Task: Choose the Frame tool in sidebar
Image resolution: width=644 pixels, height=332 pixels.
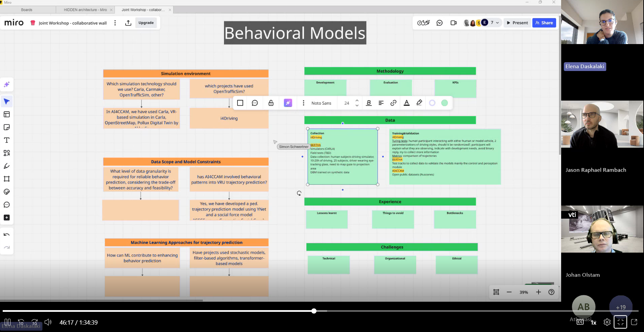Action: click(x=6, y=179)
